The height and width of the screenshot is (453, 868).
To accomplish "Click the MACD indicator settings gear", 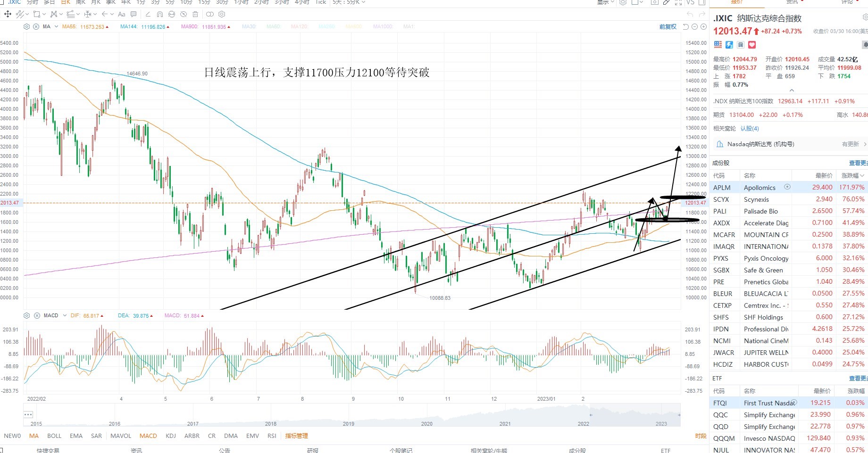I will [x=26, y=315].
